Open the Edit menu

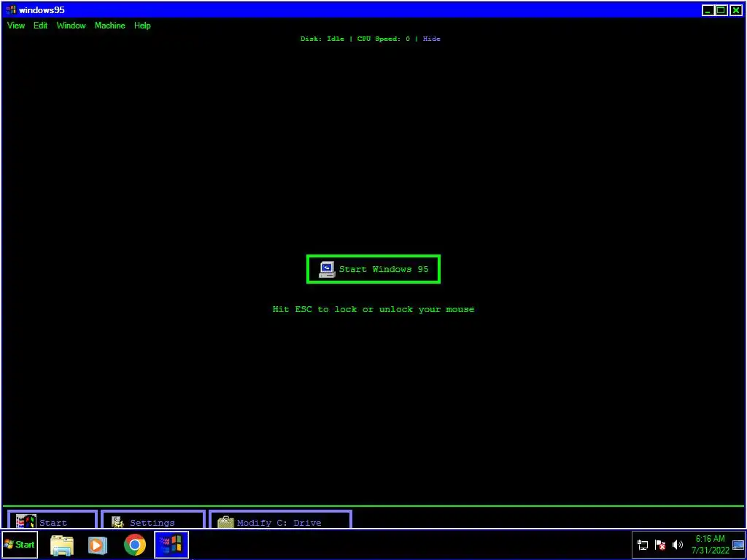41,26
